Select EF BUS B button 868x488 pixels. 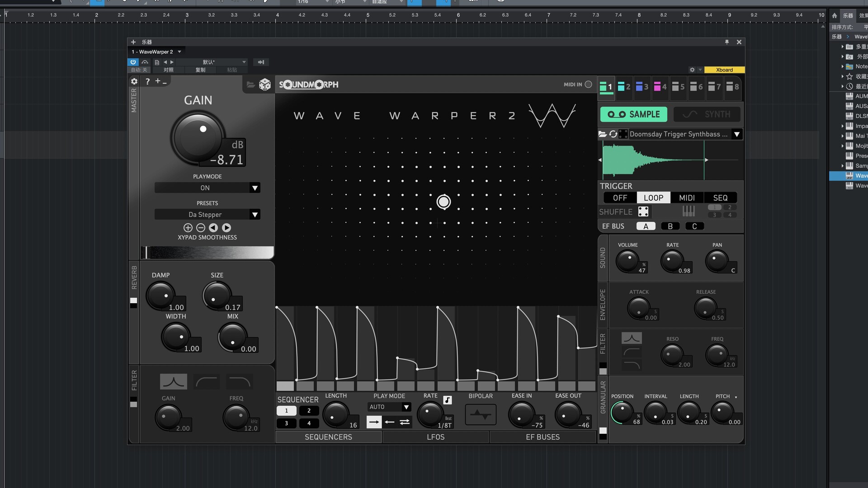tap(670, 226)
